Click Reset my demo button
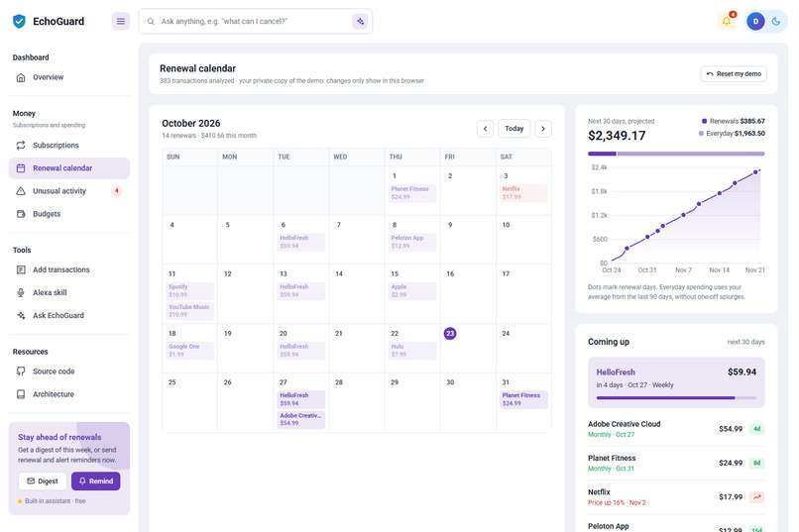 pyautogui.click(x=734, y=74)
